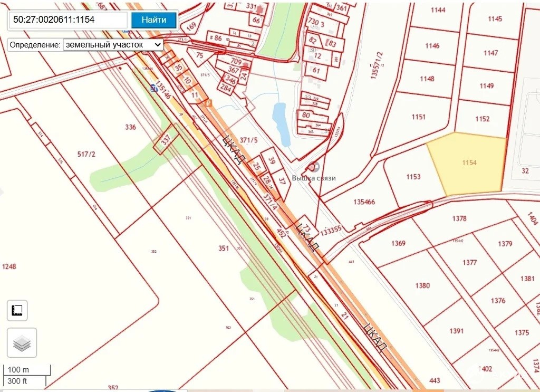
Task: Click parcel 337 near the highway
Action: tap(166, 140)
